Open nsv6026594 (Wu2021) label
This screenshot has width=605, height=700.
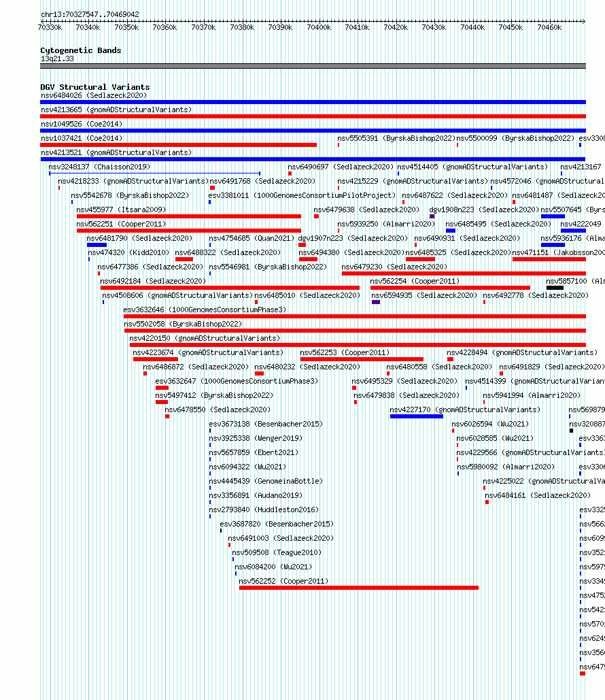point(490,424)
